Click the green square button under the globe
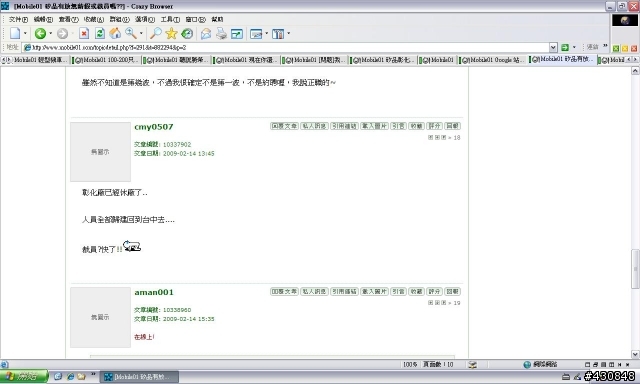The width and height of the screenshot is (640, 384). (x=616, y=48)
